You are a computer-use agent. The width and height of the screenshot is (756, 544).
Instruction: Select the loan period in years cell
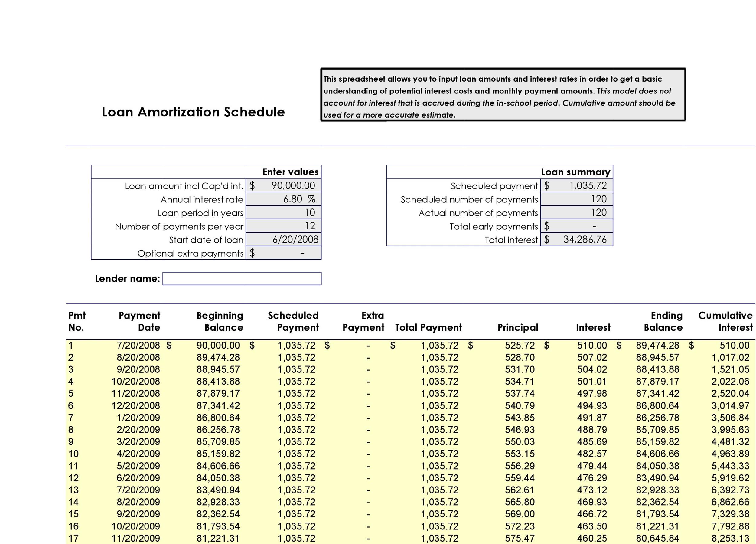[284, 212]
